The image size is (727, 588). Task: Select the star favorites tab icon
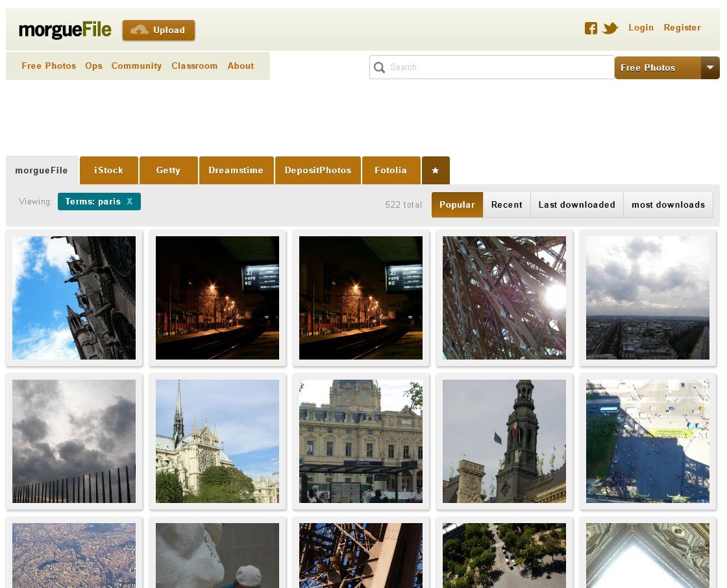tap(436, 170)
